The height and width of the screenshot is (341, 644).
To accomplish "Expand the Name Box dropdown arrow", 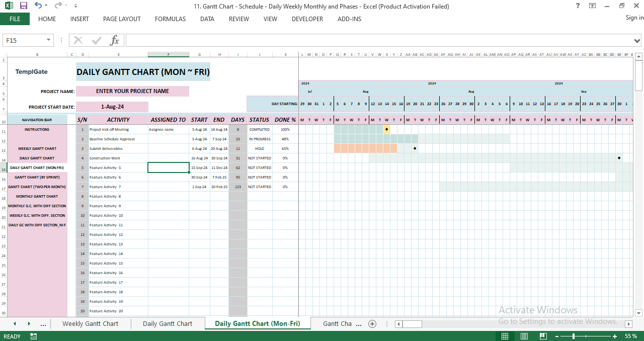I will tap(49, 40).
